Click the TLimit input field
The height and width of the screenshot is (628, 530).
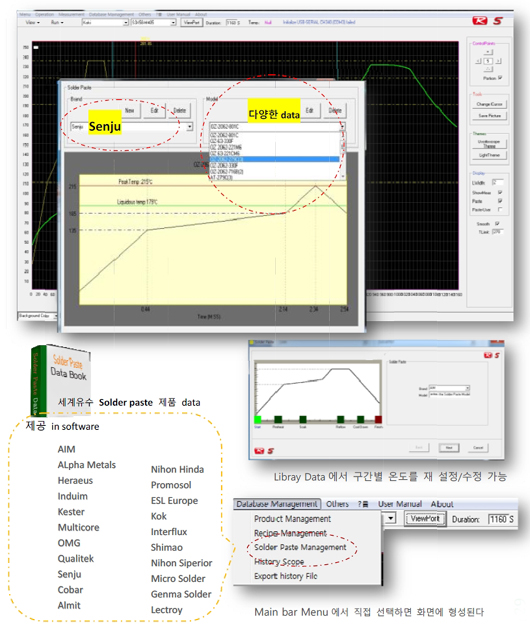pyautogui.click(x=497, y=231)
